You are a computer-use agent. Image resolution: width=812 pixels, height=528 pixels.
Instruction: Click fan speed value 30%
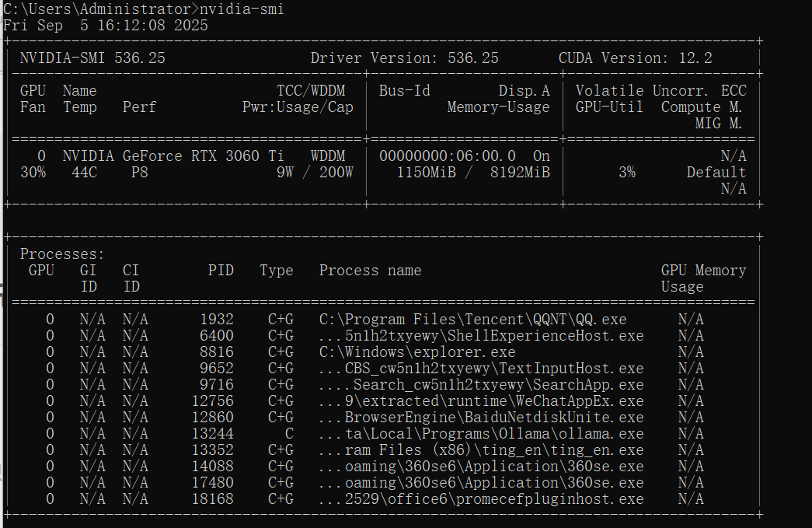click(x=33, y=173)
